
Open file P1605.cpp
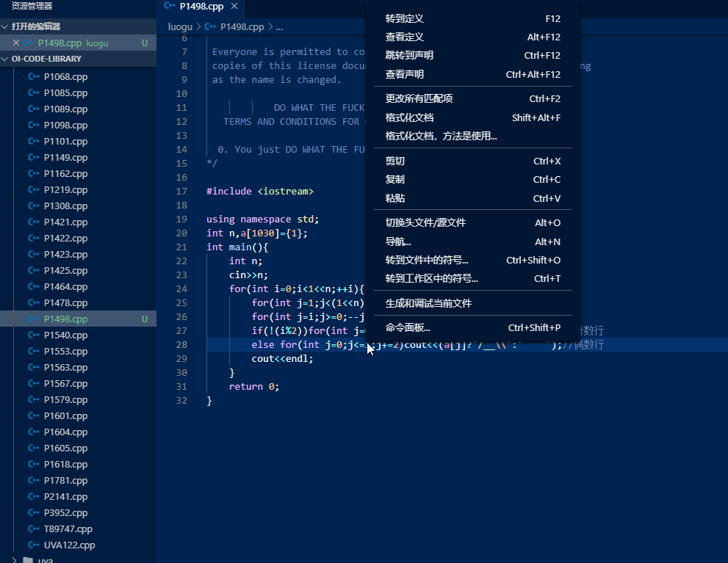[x=65, y=448]
